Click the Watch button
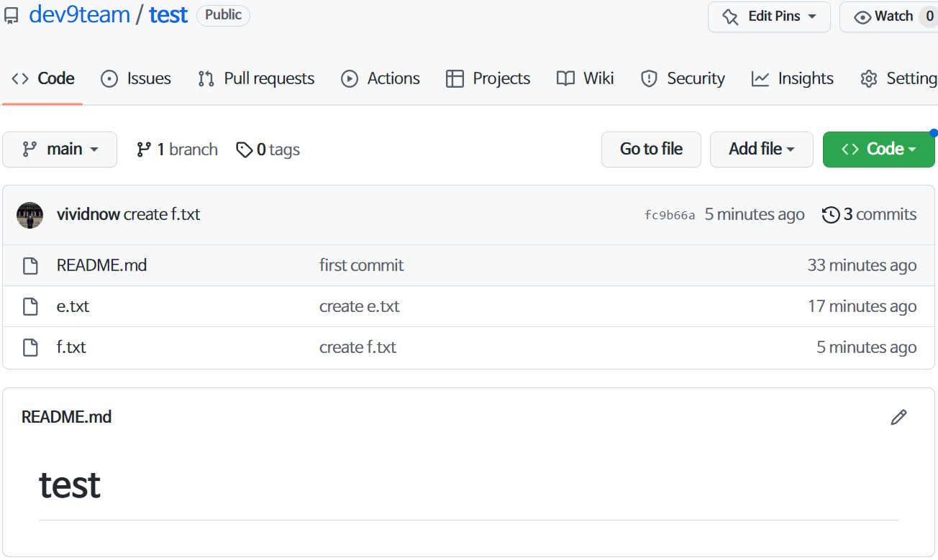Image resolution: width=938 pixels, height=560 pixels. [x=889, y=17]
